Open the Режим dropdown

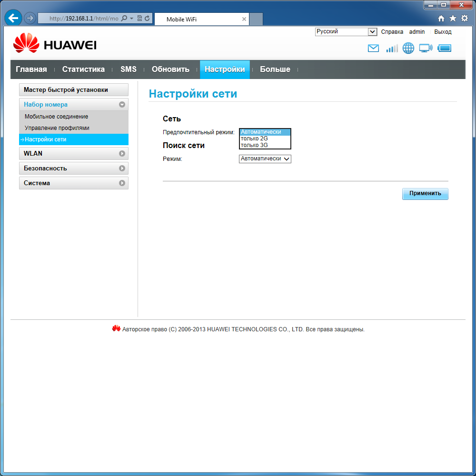point(265,159)
